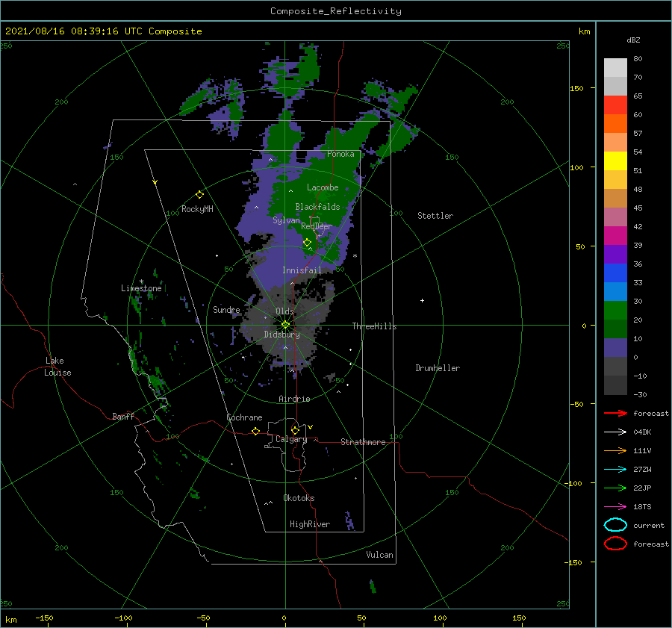Select the Olds label
This screenshot has width=672, height=628.
point(284,311)
